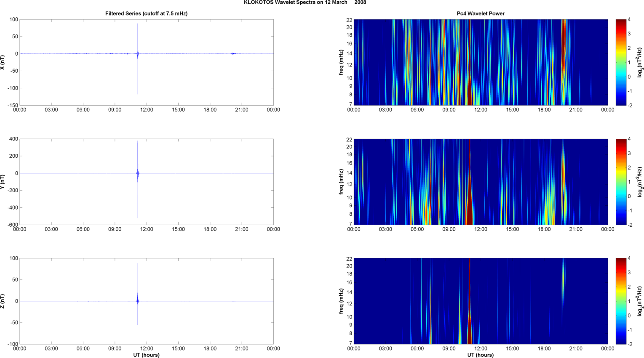
Task: Click 'UT (hours)' label under the Z series plot
Action: coord(146,355)
